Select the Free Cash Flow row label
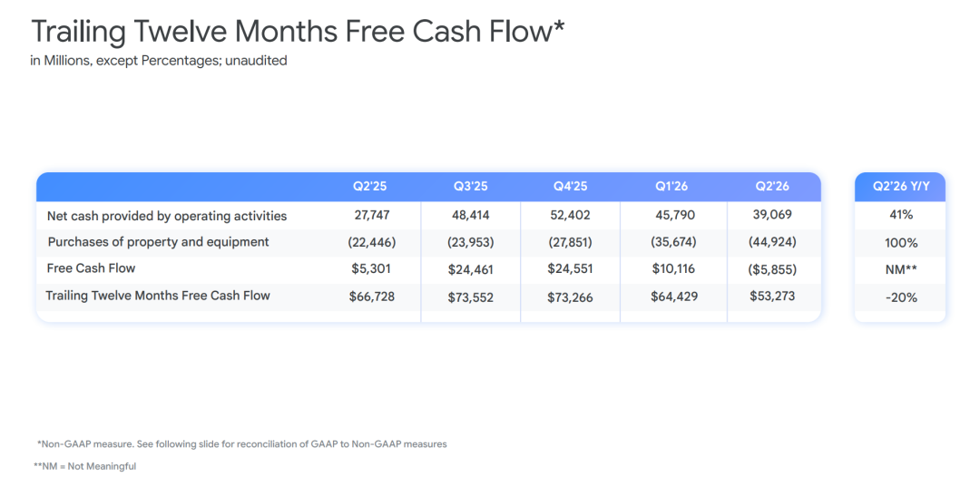 pos(92,268)
